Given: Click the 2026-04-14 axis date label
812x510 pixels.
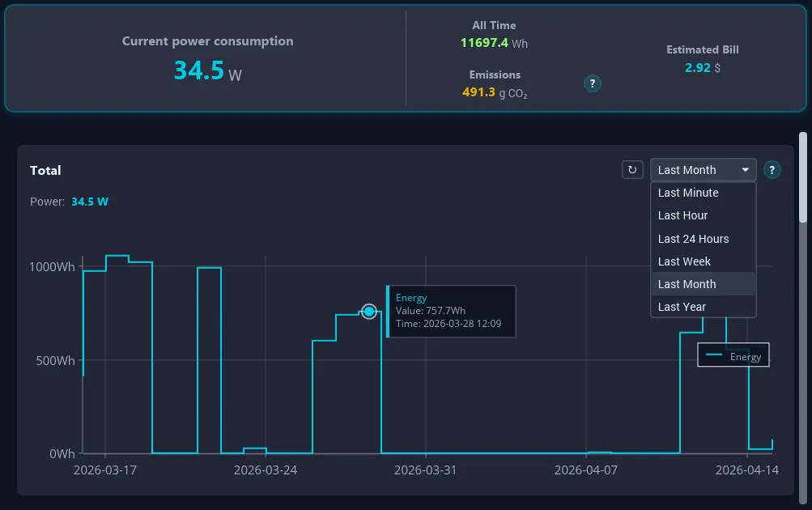Looking at the screenshot, I should point(746,470).
